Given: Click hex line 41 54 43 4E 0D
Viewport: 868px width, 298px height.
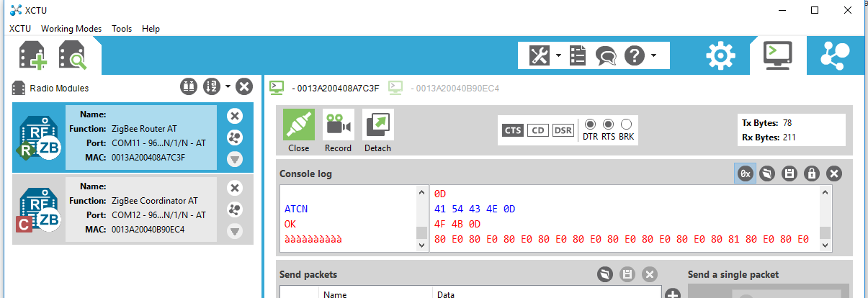Looking at the screenshot, I should pos(476,209).
